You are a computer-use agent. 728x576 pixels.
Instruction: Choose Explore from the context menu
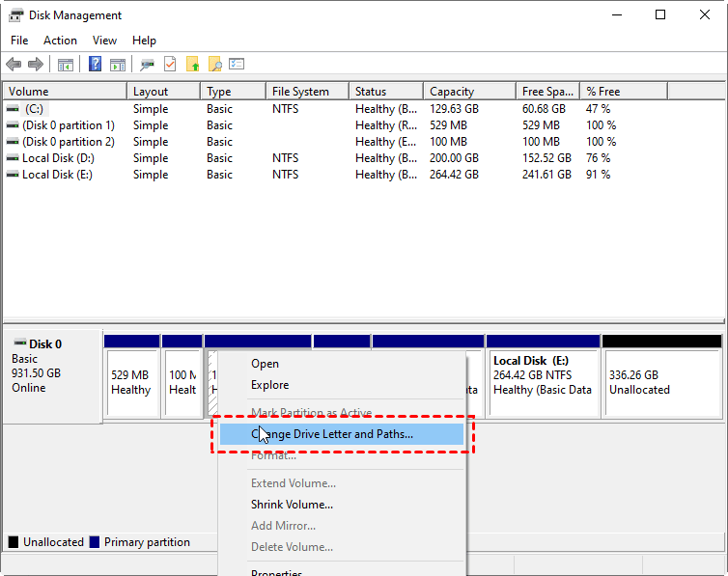(x=269, y=385)
